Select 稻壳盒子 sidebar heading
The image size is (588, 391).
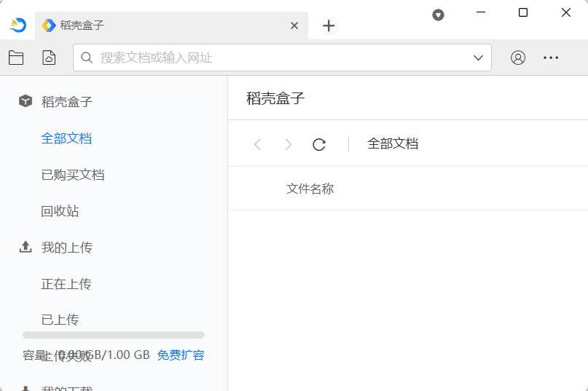(67, 102)
